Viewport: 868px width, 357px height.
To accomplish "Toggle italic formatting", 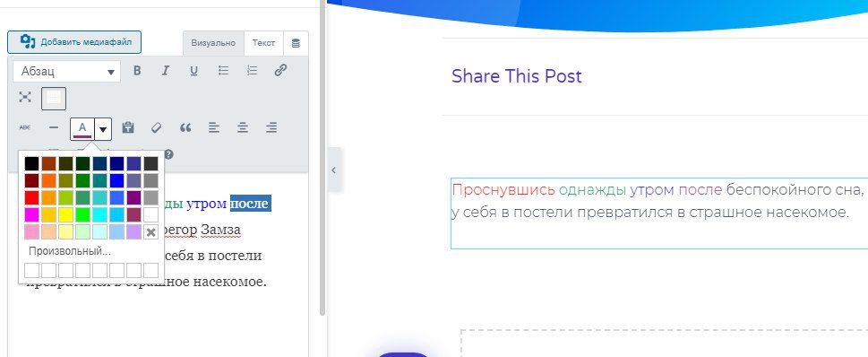I will [x=165, y=71].
